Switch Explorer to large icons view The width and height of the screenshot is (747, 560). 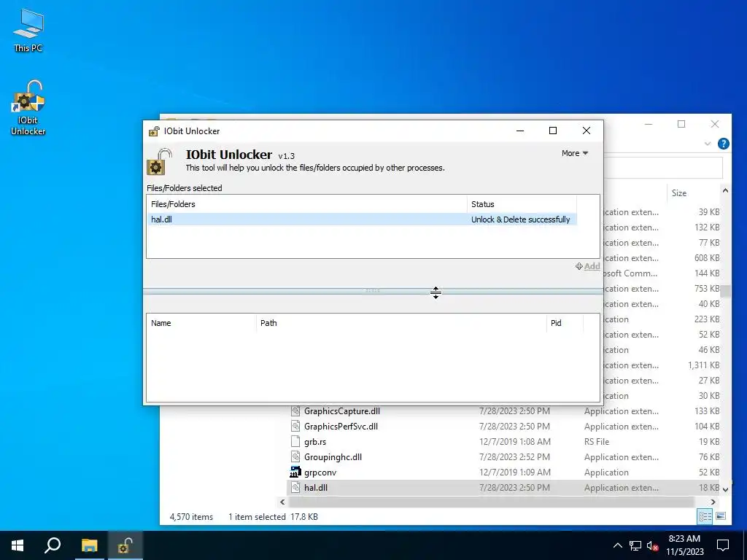pyautogui.click(x=721, y=516)
